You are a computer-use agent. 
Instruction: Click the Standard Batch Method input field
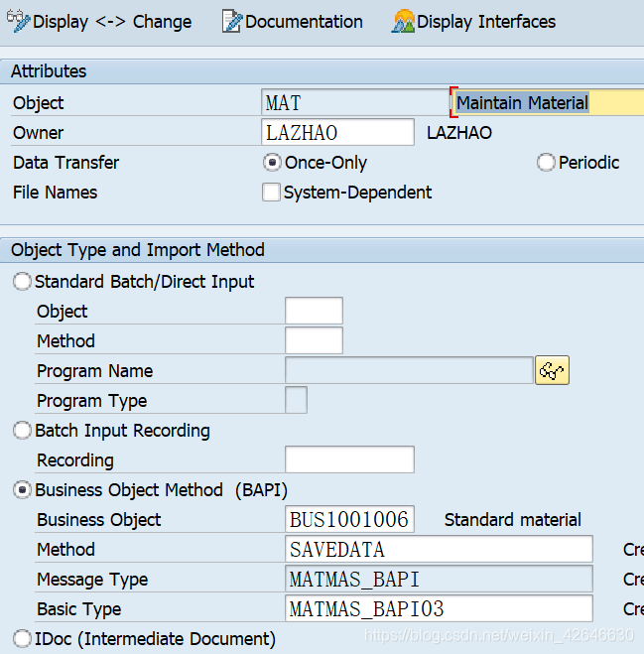click(315, 340)
